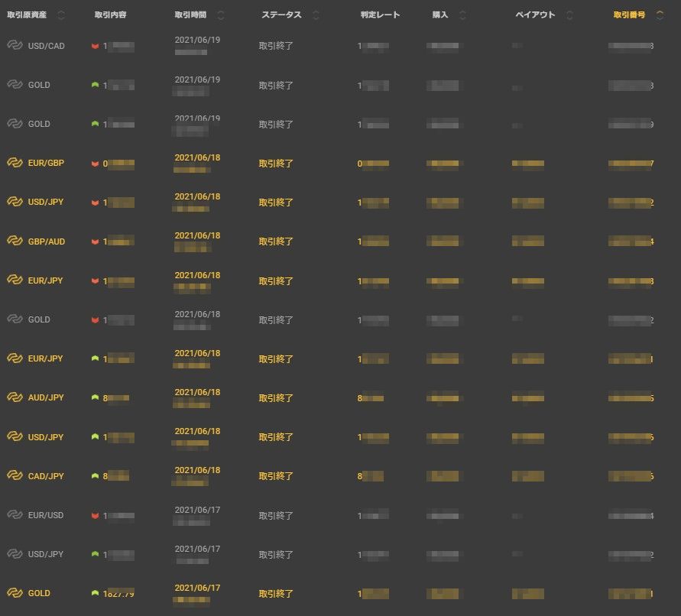The image size is (681, 616).
Task: Click the highlighted 取引番号 column header
Action: [629, 15]
